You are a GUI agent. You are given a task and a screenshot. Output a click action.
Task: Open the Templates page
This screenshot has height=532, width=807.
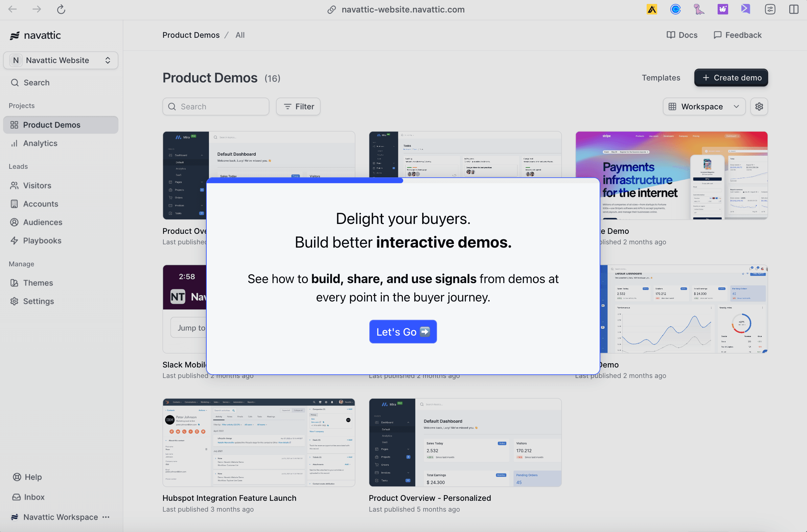tap(661, 78)
